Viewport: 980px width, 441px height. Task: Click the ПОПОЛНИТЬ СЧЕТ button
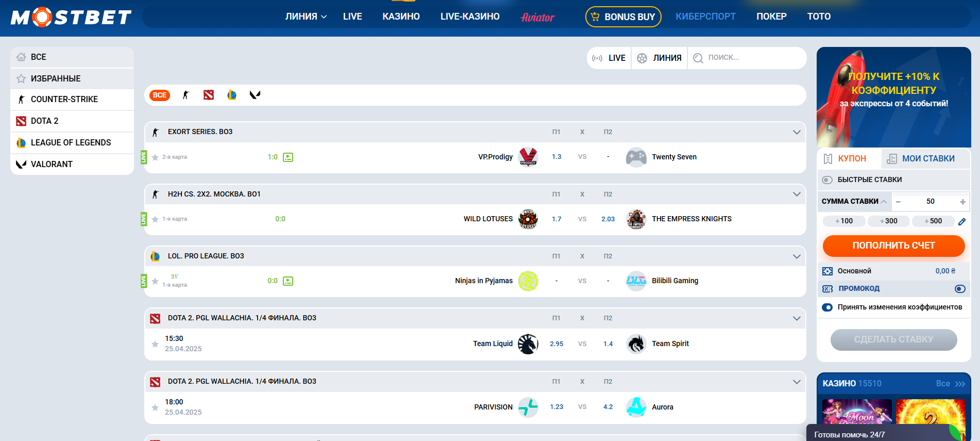(893, 246)
